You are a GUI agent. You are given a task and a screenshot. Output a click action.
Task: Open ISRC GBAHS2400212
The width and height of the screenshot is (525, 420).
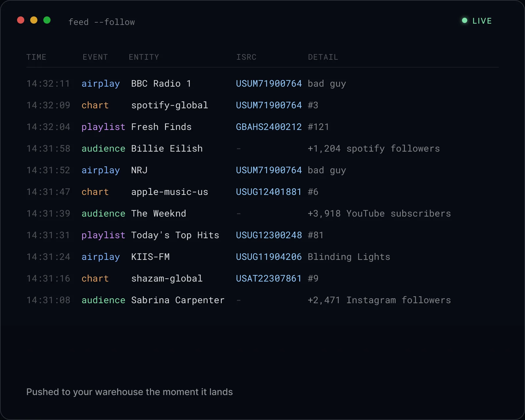[x=269, y=127]
